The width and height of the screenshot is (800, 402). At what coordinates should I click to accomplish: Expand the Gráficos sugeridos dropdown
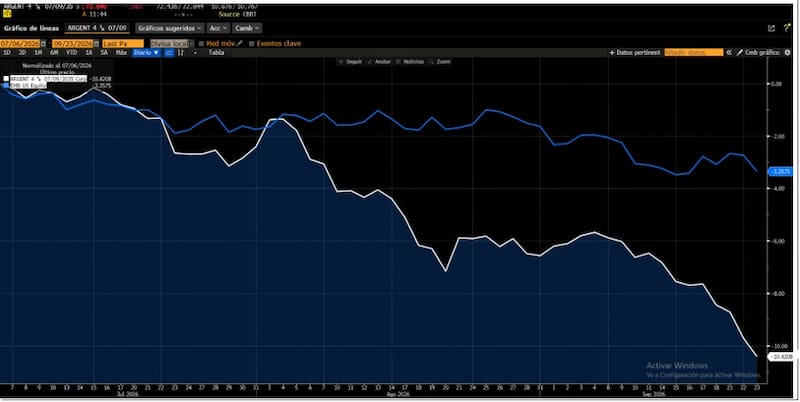[170, 28]
